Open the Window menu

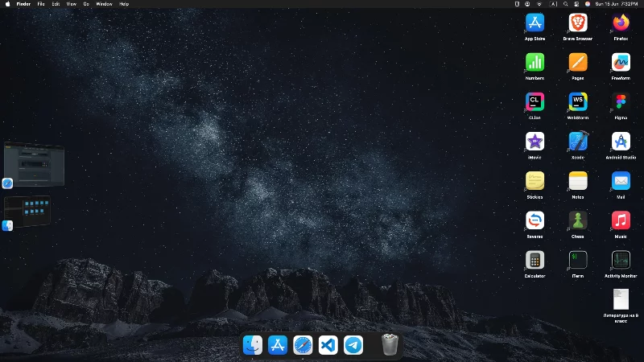coord(104,4)
